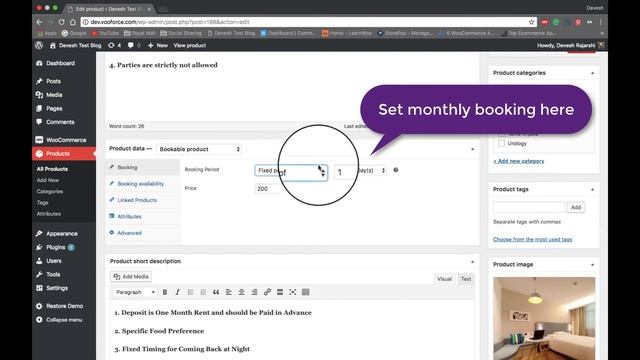The image size is (640, 360).
Task: Reload the page with the browser refresh icon
Action: pyautogui.click(x=61, y=22)
